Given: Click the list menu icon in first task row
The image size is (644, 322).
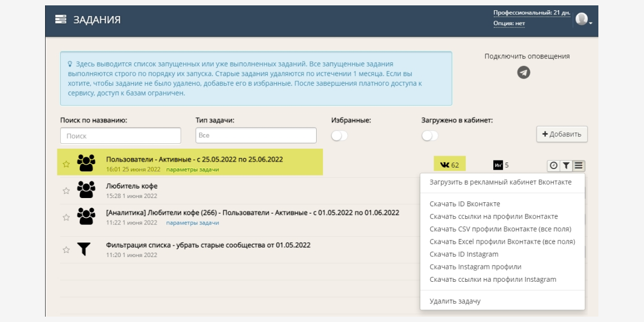Looking at the screenshot, I should click(579, 166).
